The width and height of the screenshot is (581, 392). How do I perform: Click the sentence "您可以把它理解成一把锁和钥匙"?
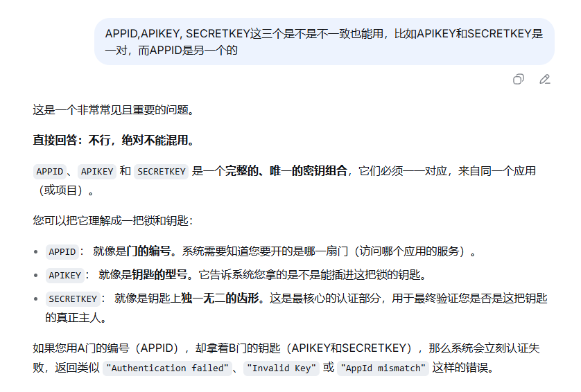click(112, 221)
